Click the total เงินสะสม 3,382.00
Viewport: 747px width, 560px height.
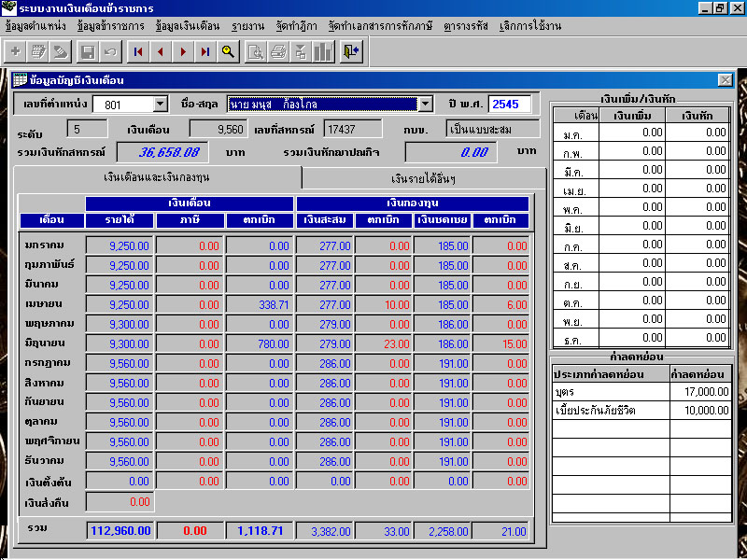click(x=324, y=531)
